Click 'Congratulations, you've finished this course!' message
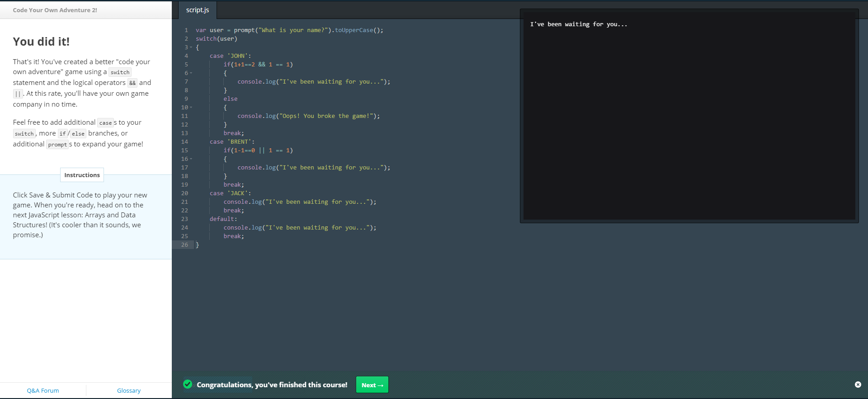Viewport: 868px width, 399px height. [272, 385]
